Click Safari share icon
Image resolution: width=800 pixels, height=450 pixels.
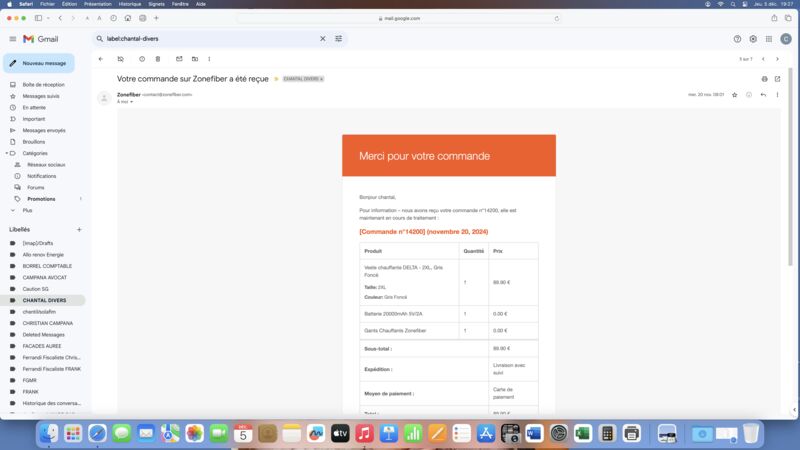774,18
